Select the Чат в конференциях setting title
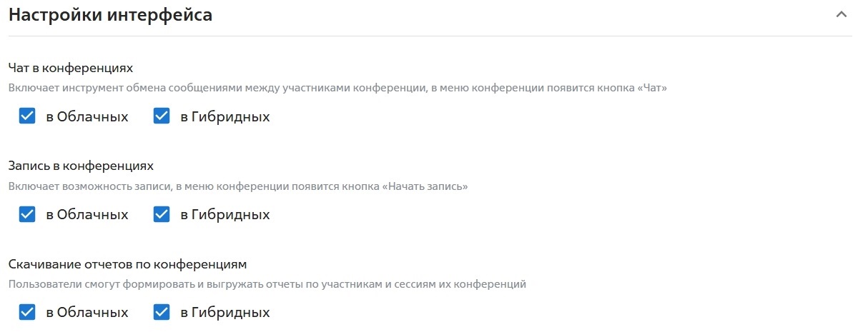868x332 pixels. [71, 68]
